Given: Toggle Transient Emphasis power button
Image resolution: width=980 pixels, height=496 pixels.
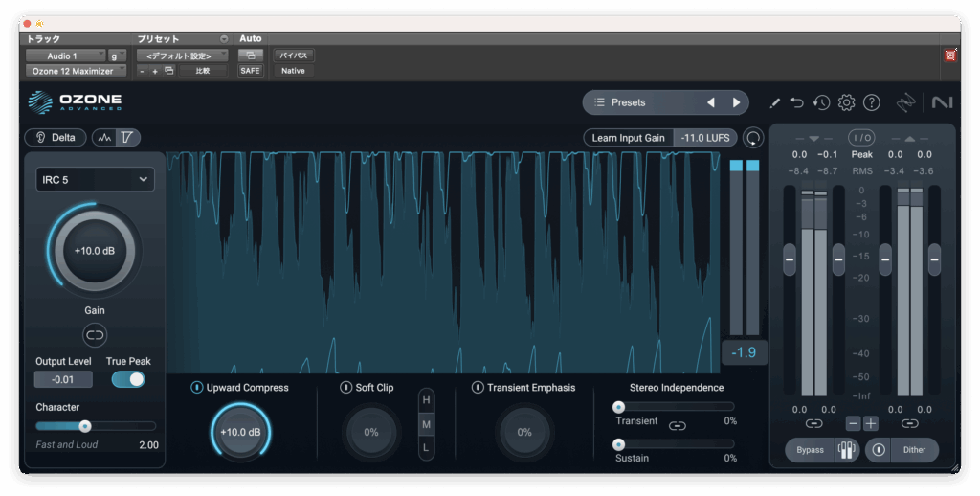Looking at the screenshot, I should coord(478,388).
